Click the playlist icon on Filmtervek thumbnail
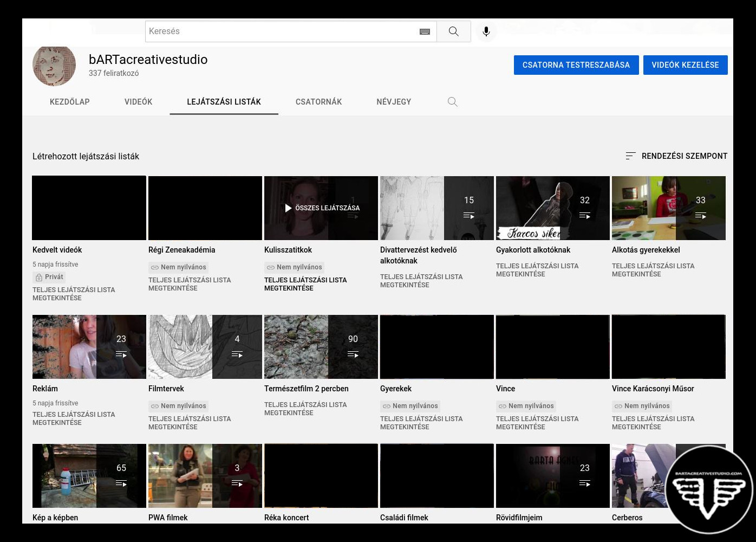Screen dimensions: 756x542 click(x=237, y=354)
